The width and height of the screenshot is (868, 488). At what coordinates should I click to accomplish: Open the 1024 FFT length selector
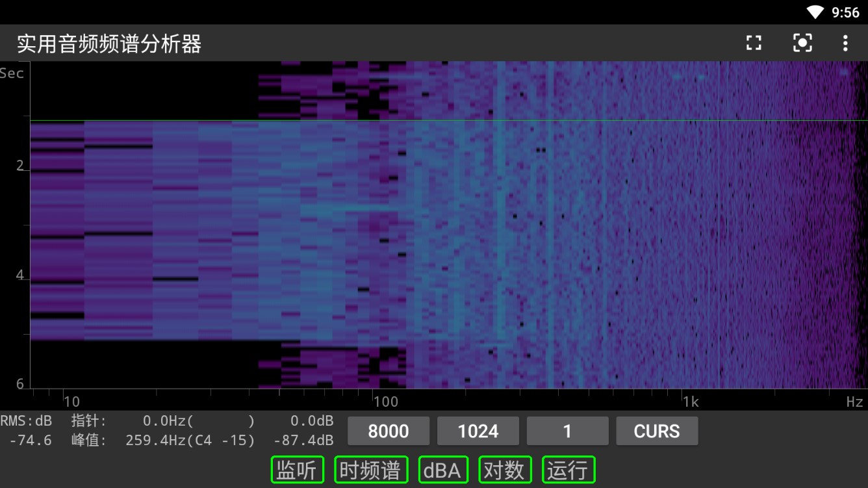(478, 431)
